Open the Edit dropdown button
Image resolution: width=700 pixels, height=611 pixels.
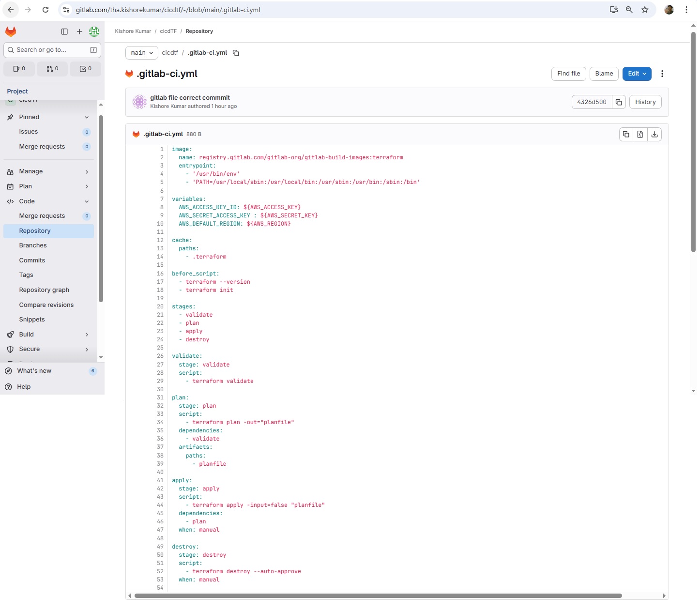coord(637,74)
